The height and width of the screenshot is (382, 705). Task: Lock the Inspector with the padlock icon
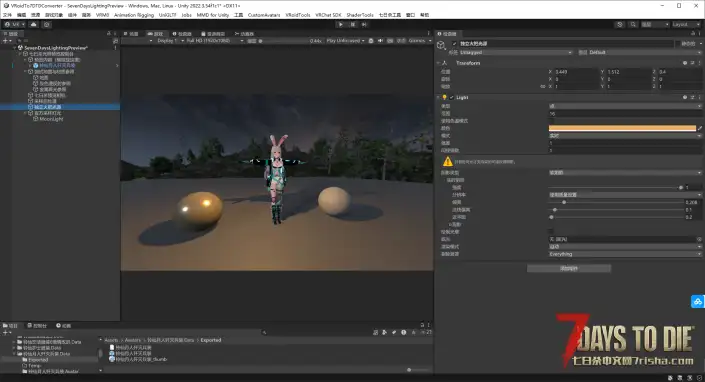(692, 34)
